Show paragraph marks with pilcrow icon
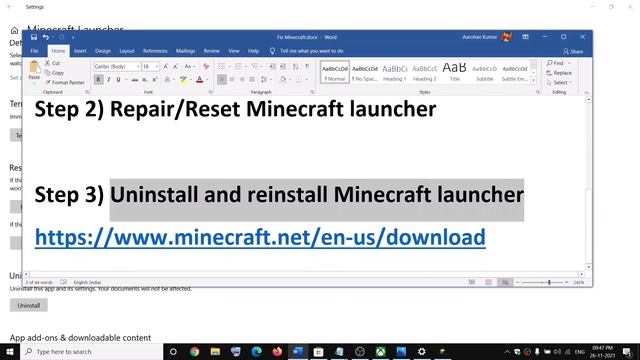Viewport: 640px width, 360px height. (x=307, y=66)
